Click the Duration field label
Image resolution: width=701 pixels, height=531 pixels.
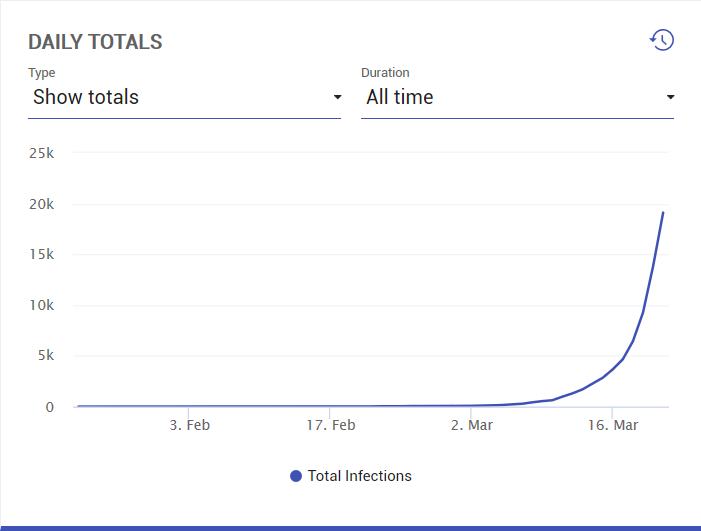coord(385,73)
